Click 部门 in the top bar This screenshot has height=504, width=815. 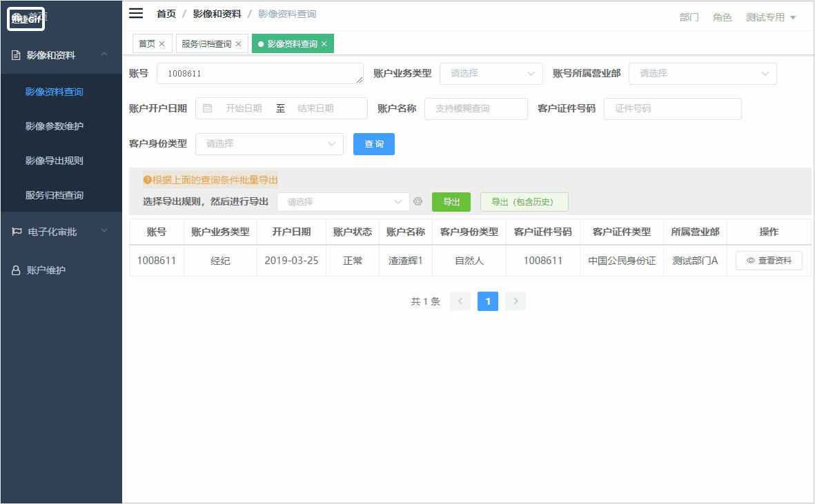(689, 17)
